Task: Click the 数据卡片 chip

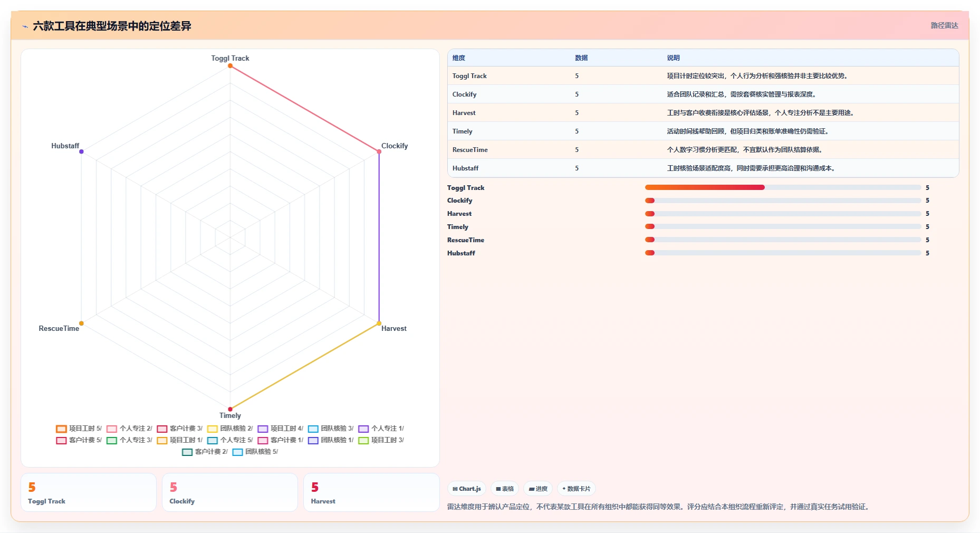Action: pos(577,489)
